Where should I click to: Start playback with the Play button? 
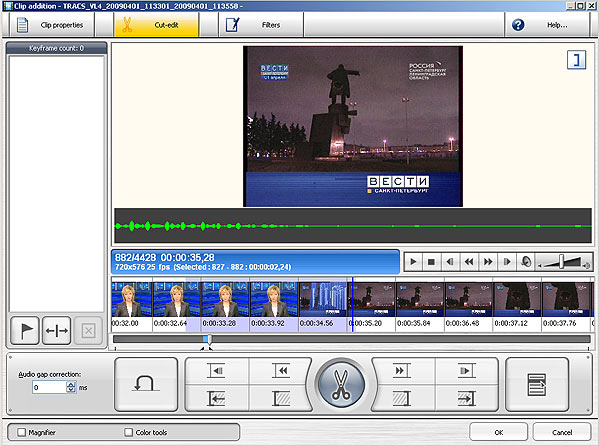[x=413, y=262]
